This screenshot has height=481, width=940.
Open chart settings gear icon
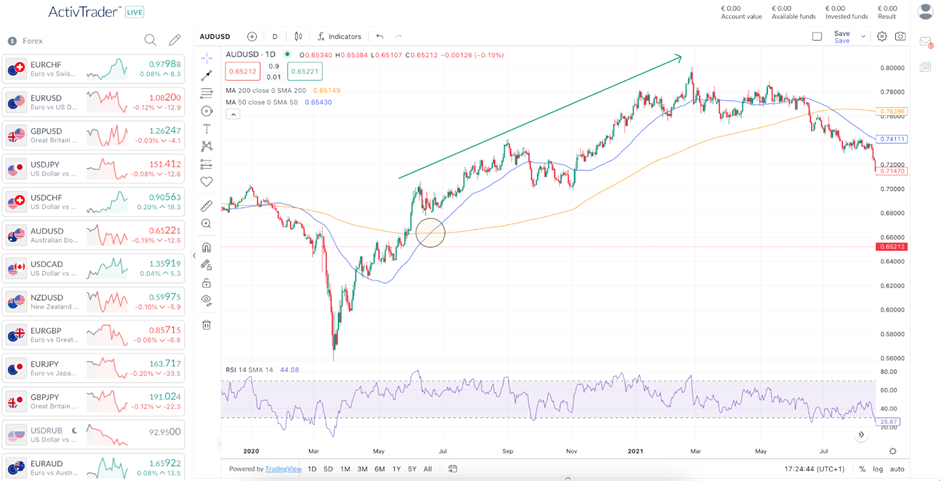pos(882,37)
